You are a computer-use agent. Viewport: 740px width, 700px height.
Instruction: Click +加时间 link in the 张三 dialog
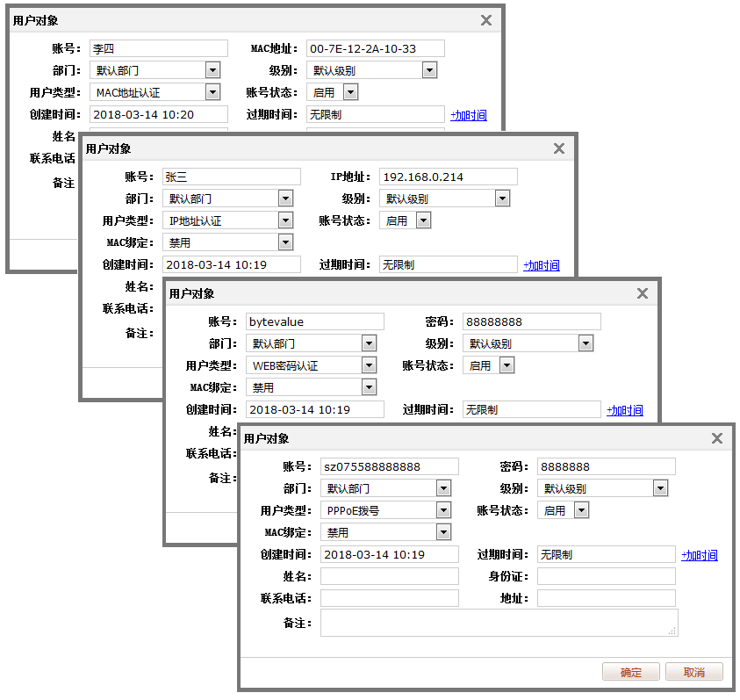coord(542,265)
